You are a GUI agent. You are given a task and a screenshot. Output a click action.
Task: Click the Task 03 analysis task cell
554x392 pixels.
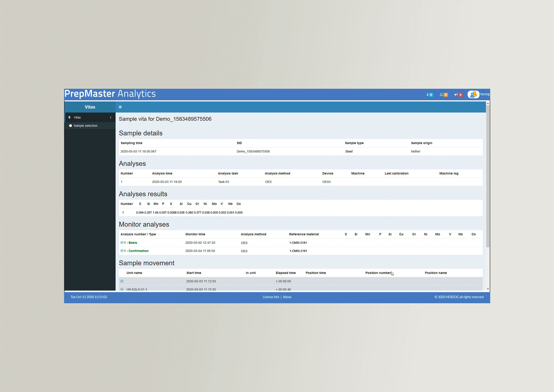(224, 182)
